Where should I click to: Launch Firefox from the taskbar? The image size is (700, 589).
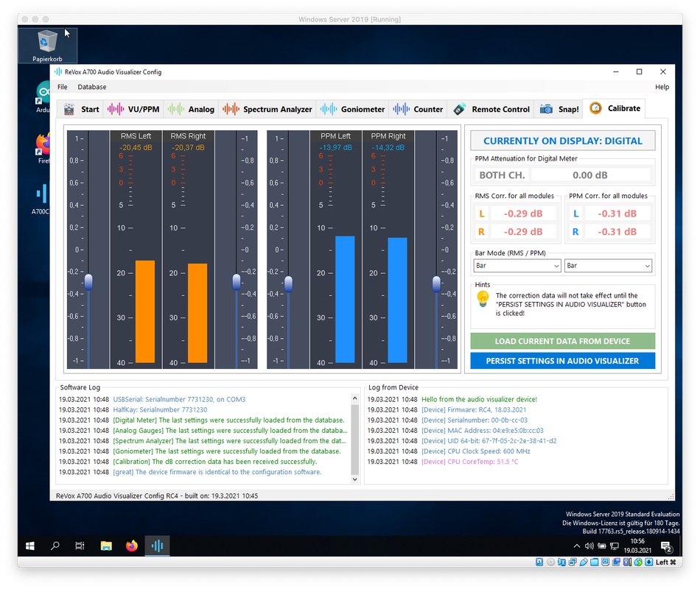[x=132, y=546]
